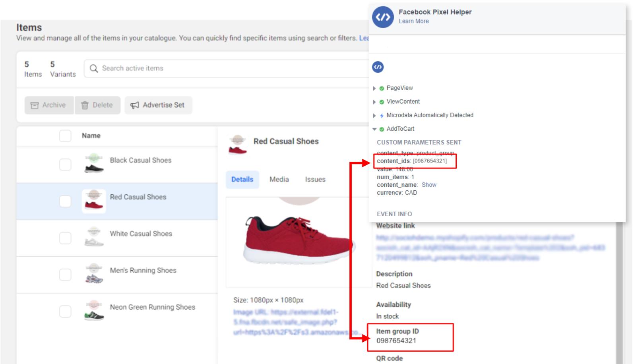634x364 pixels.
Task: Click the search magnifier icon
Action: tap(94, 68)
